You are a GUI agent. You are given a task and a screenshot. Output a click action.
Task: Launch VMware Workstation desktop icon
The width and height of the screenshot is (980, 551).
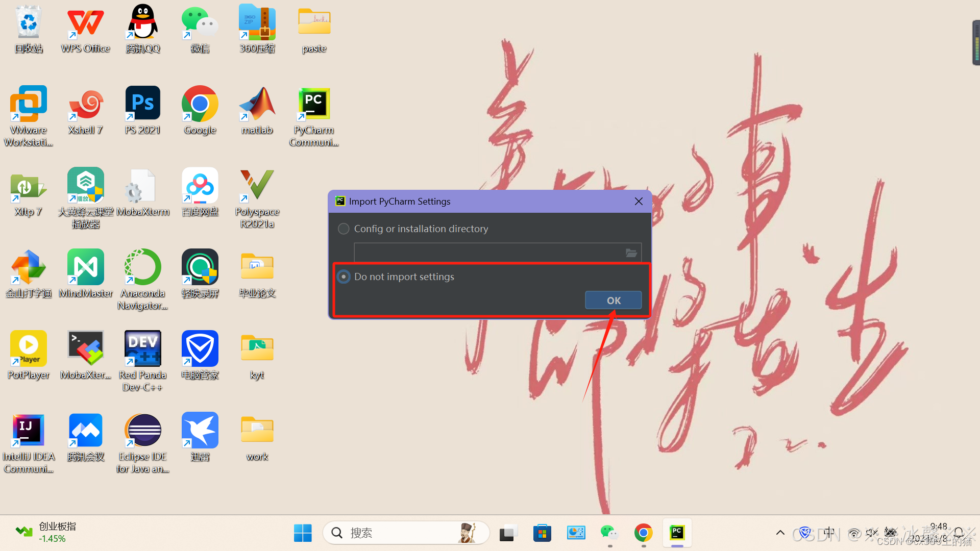point(29,105)
